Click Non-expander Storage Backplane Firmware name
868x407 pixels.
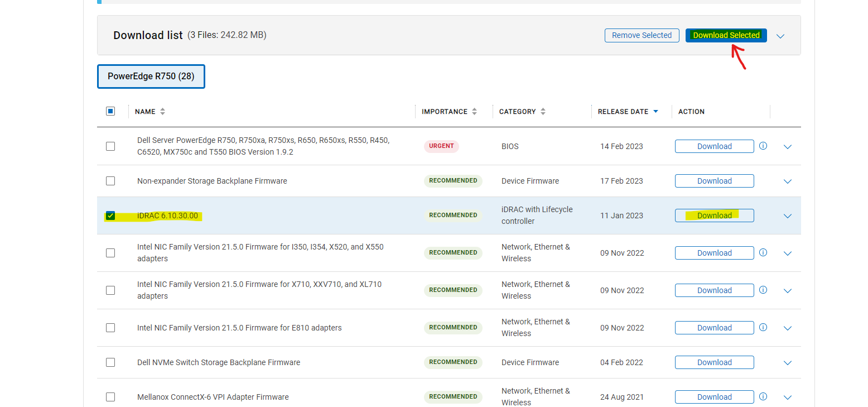point(212,181)
